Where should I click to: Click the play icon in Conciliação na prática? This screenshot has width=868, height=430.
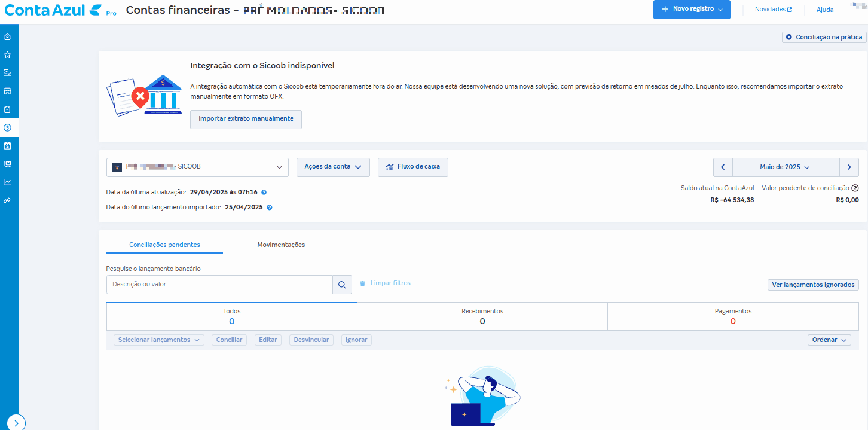pyautogui.click(x=789, y=37)
